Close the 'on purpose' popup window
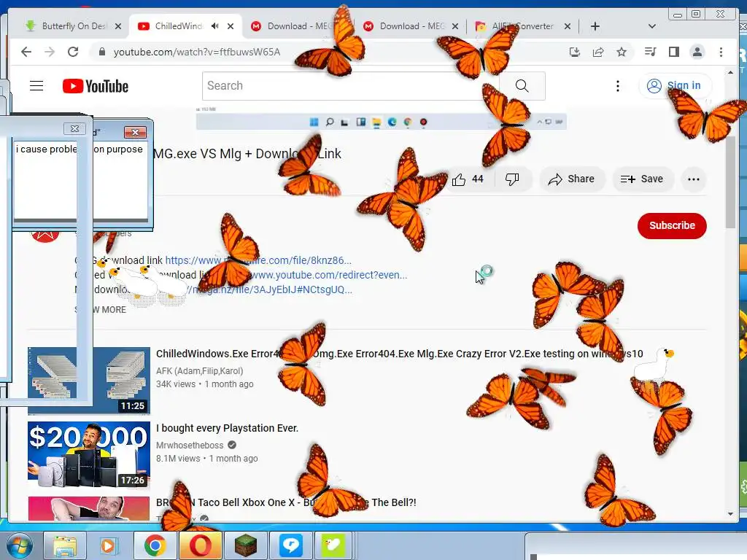The width and height of the screenshot is (747, 560). [135, 132]
